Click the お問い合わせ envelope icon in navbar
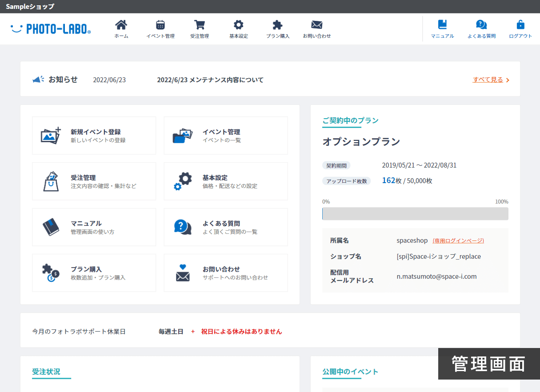Image resolution: width=540 pixels, height=392 pixels. pyautogui.click(x=317, y=25)
